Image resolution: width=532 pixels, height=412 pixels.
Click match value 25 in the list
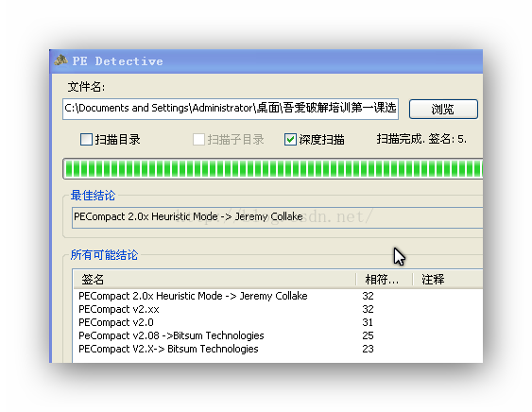tap(368, 335)
